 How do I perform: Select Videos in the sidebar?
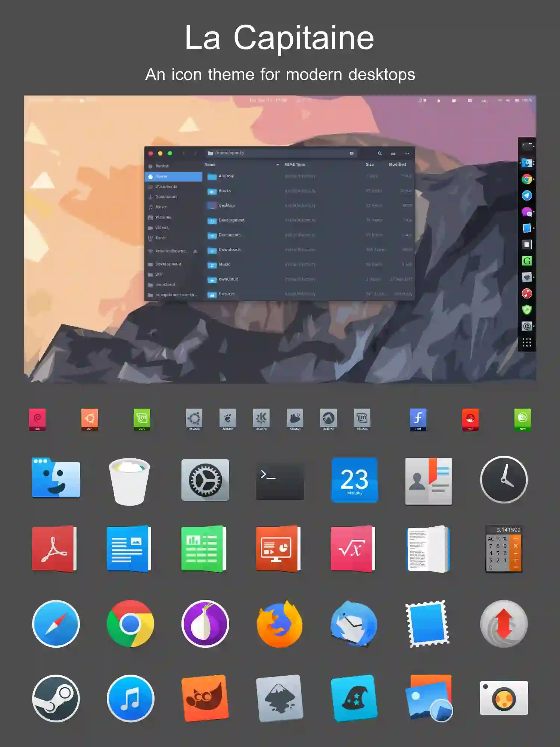(174, 227)
